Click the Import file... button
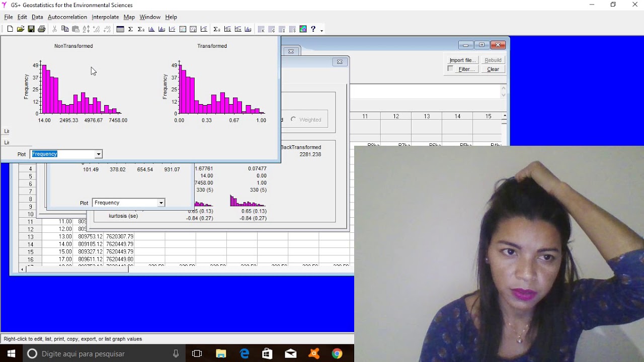The width and height of the screenshot is (644, 362). (462, 60)
